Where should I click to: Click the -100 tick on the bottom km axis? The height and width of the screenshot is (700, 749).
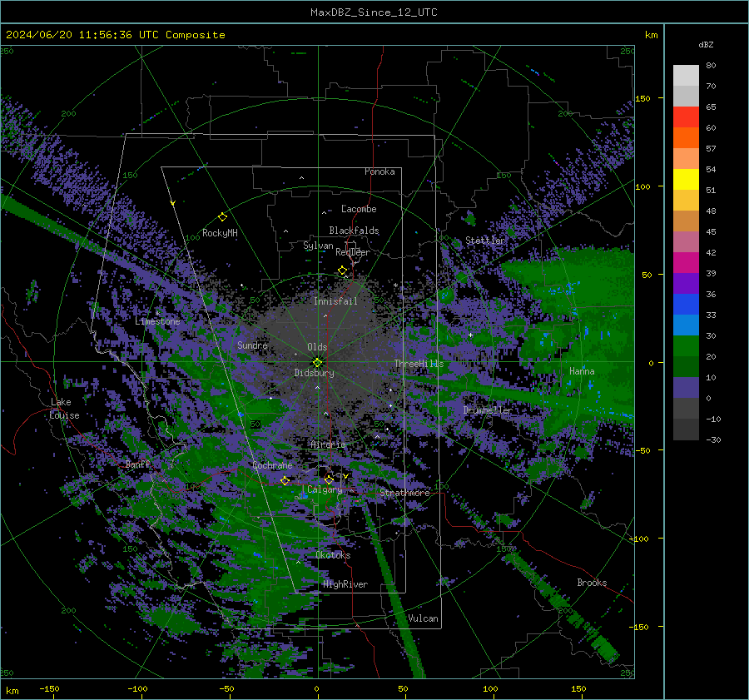pos(137,689)
